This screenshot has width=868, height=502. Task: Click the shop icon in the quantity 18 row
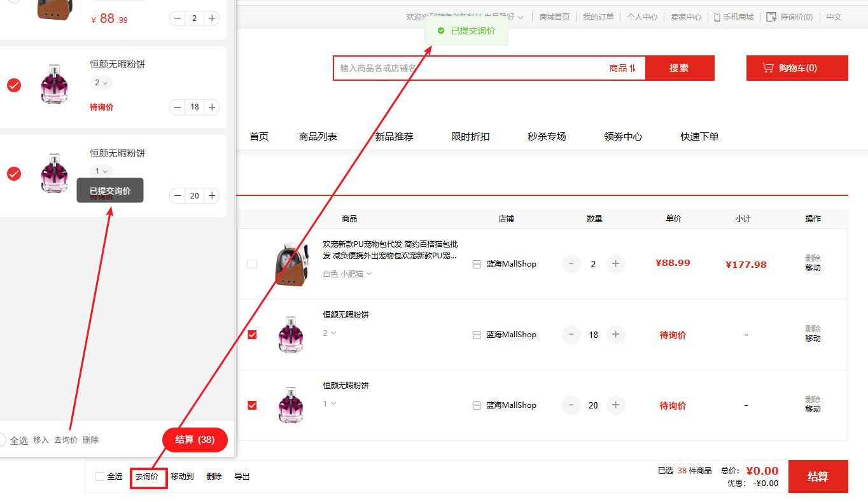pos(477,335)
